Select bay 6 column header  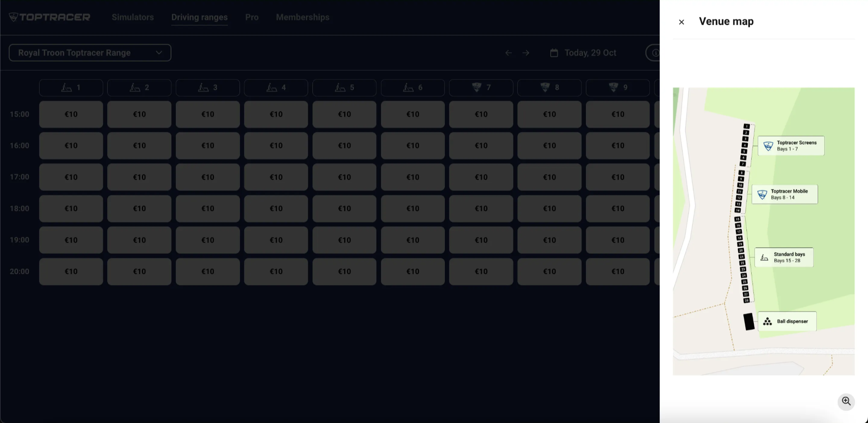click(413, 88)
